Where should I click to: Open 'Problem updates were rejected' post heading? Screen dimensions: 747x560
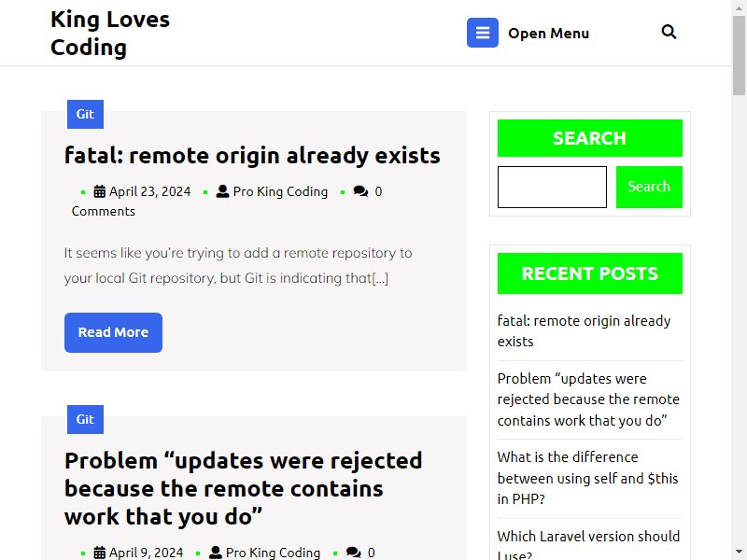coord(243,488)
